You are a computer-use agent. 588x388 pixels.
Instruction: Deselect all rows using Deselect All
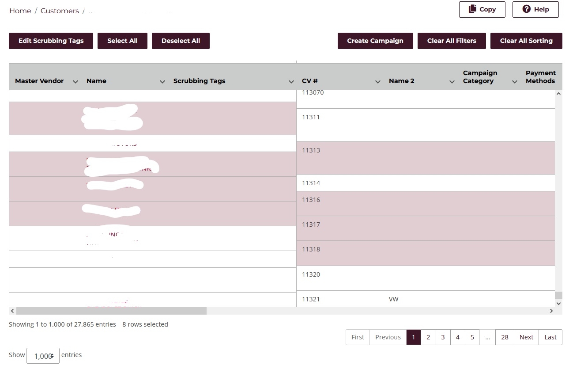click(181, 41)
